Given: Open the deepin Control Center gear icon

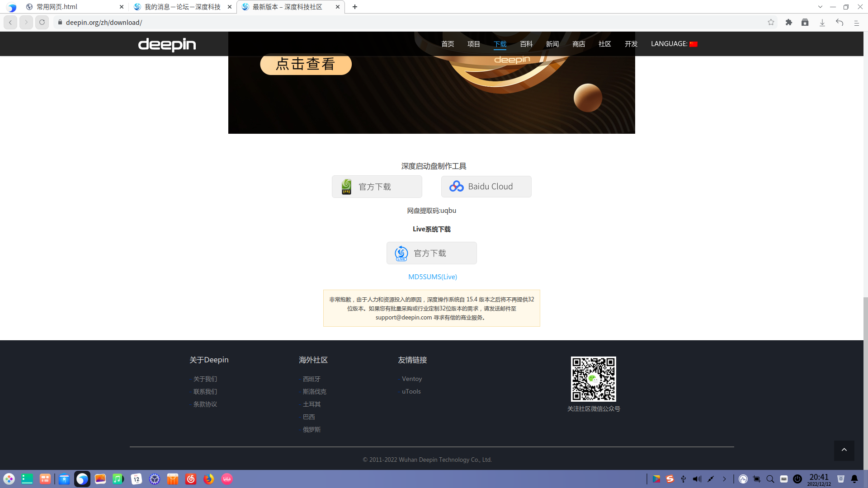Looking at the screenshot, I should [155, 479].
